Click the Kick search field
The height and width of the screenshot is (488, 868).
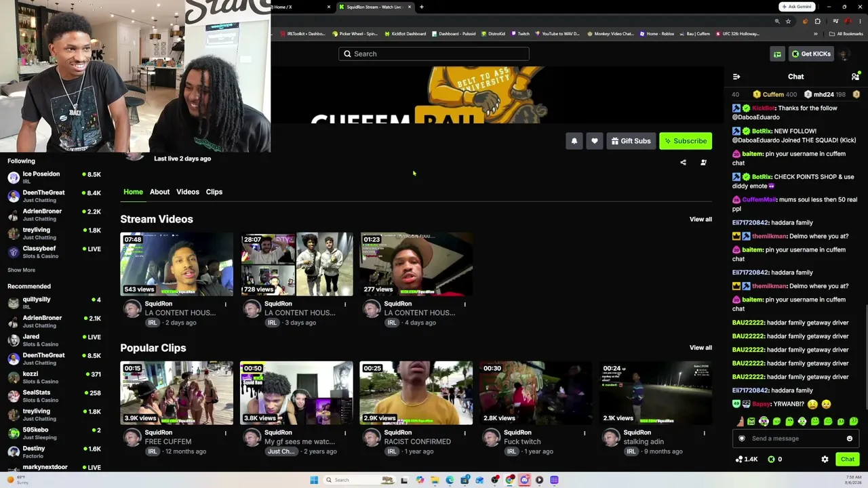[434, 54]
